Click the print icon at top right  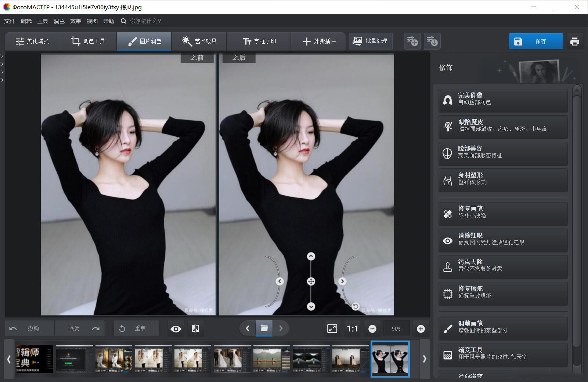point(575,41)
